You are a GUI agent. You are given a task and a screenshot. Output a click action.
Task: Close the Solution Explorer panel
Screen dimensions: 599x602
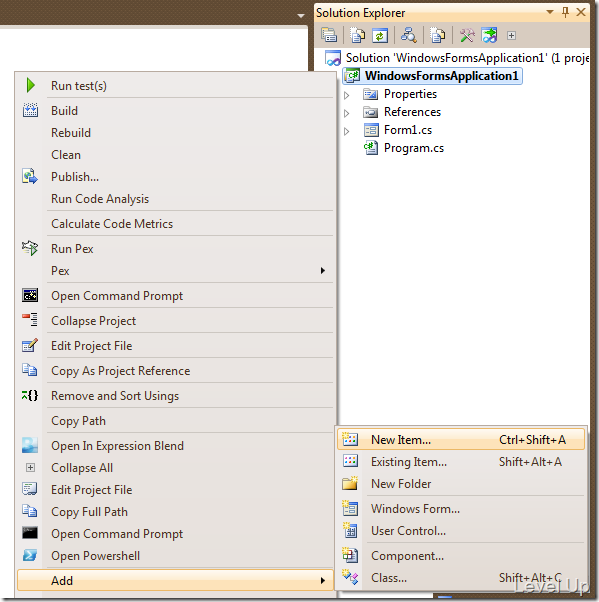581,12
